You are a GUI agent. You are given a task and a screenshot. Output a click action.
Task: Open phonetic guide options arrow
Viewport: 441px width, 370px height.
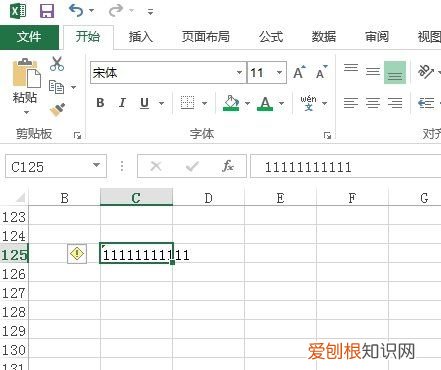[324, 103]
